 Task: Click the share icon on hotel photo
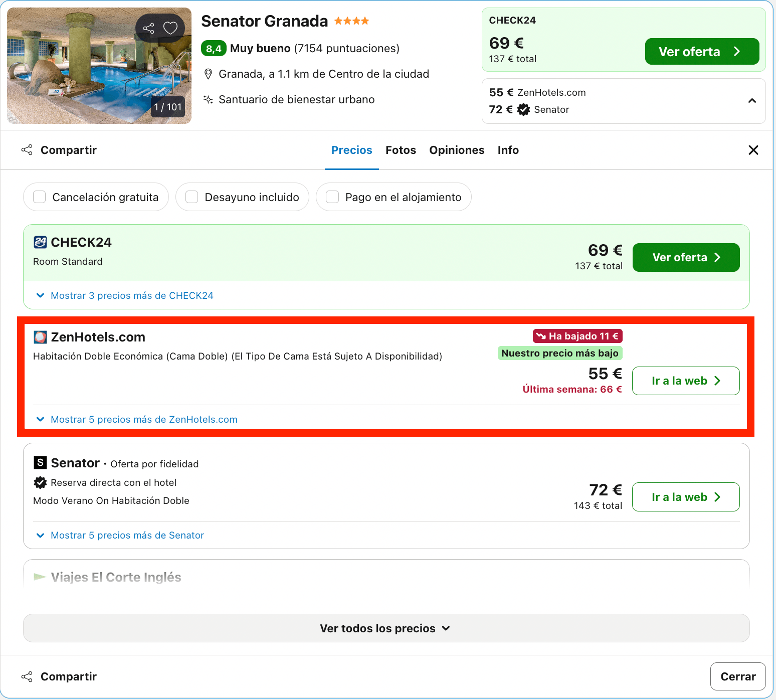[x=148, y=29]
